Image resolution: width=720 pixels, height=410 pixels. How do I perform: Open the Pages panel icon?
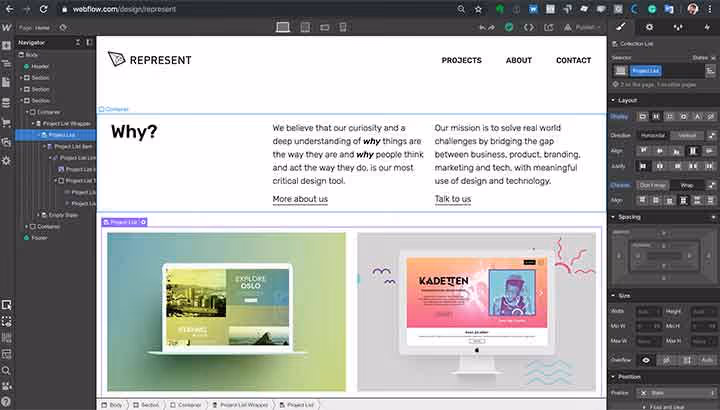pyautogui.click(x=6, y=83)
